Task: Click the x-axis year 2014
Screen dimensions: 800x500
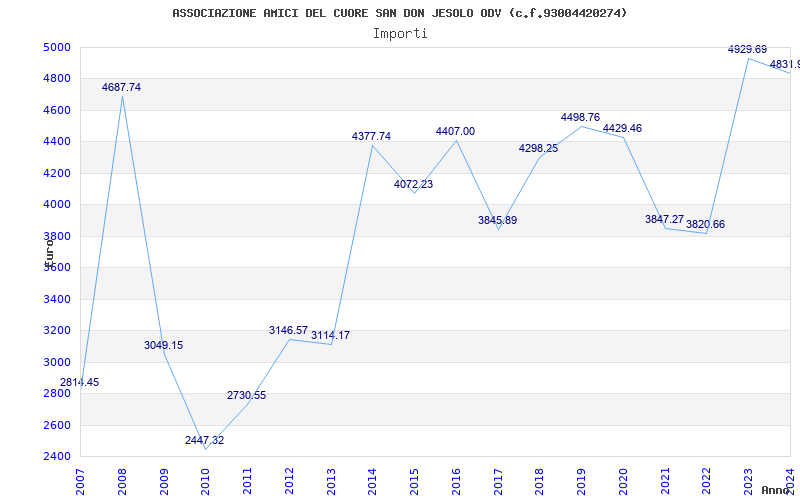Action: coord(372,482)
